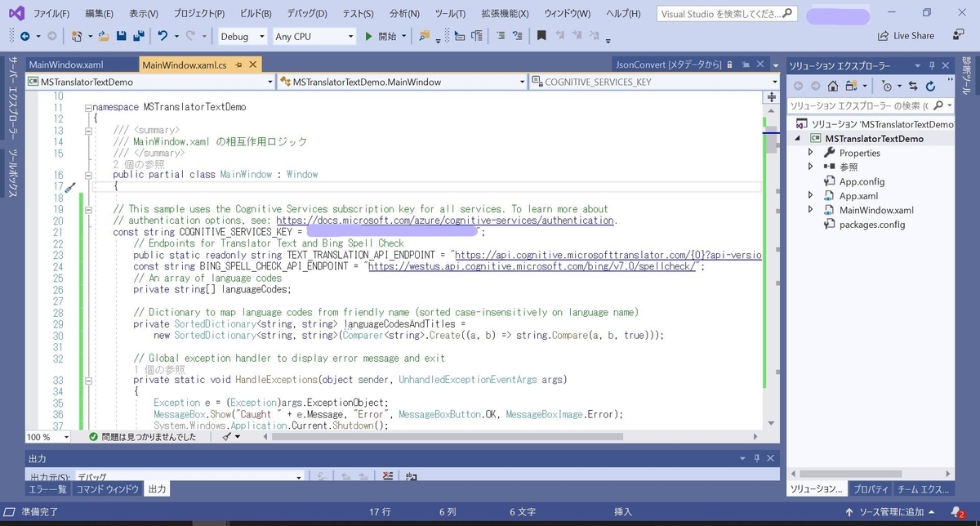Click the Solution Explorer home icon
This screenshot has height=526, width=980.
(x=832, y=85)
